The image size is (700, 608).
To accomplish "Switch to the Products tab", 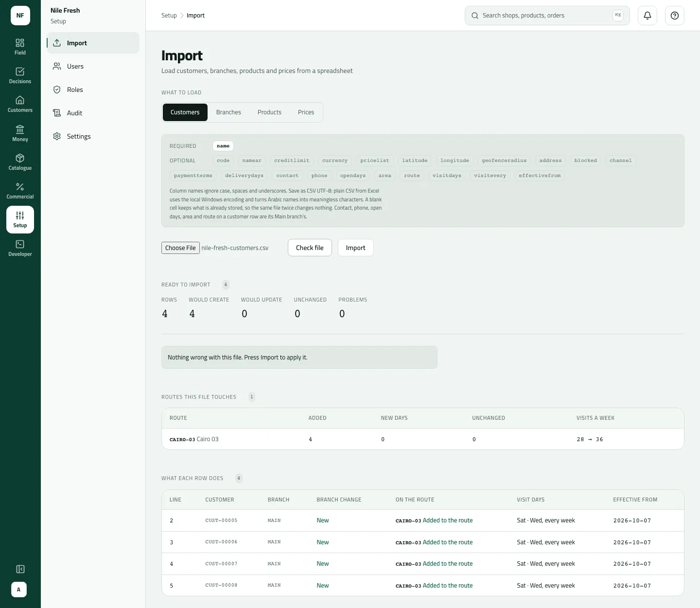I will click(x=269, y=112).
